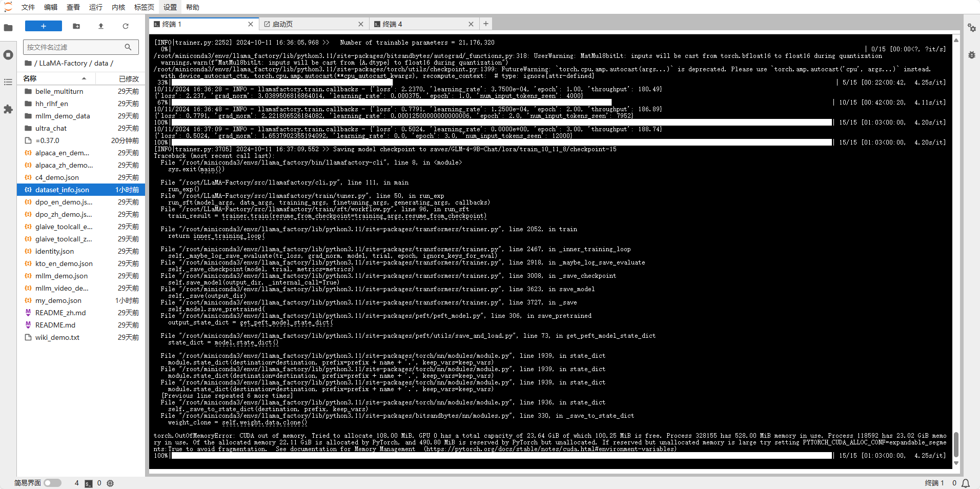980x489 pixels.
Task: Select dataset_info.json file
Action: [x=81, y=190]
